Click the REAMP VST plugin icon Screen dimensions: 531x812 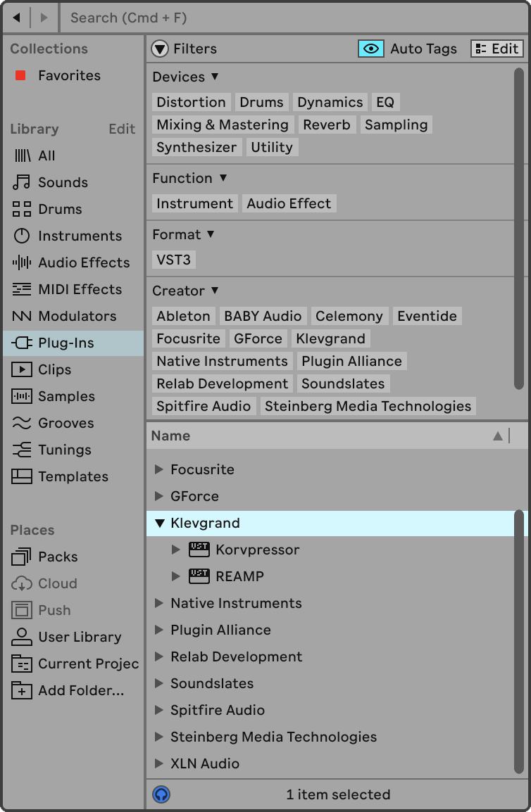click(x=199, y=576)
